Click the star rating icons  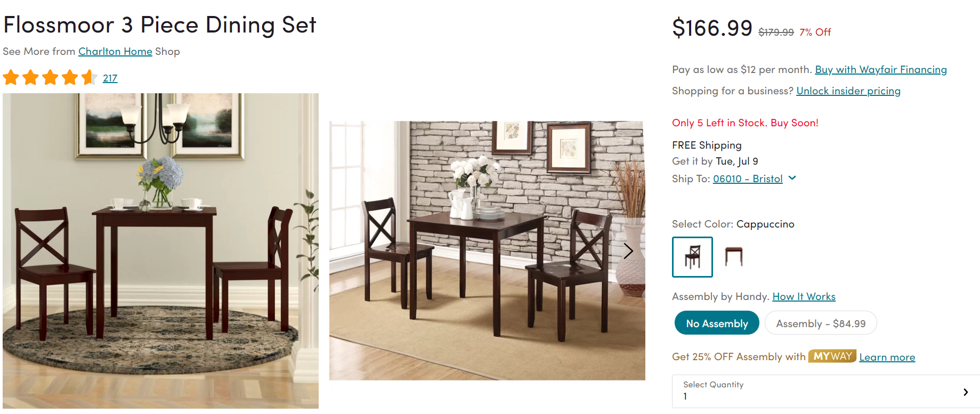(50, 78)
